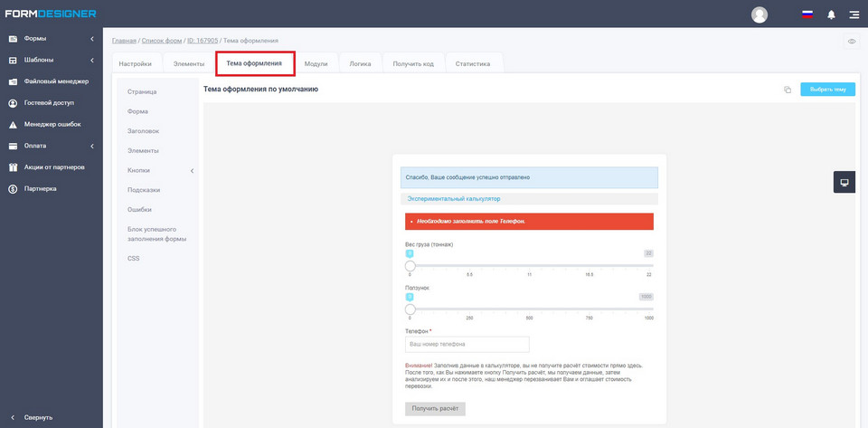Screen dimensions: 868x428
Task: Open the user avatar profile icon
Action: [759, 14]
